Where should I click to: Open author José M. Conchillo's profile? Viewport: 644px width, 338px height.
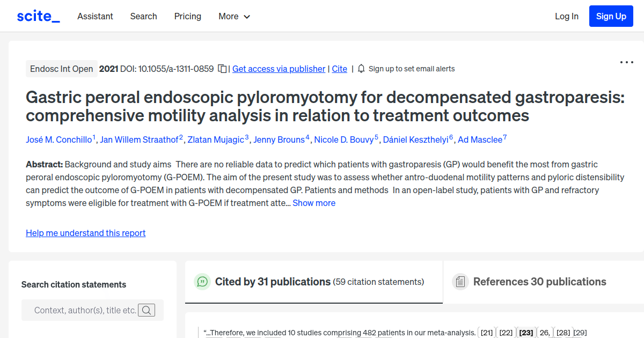(x=58, y=139)
